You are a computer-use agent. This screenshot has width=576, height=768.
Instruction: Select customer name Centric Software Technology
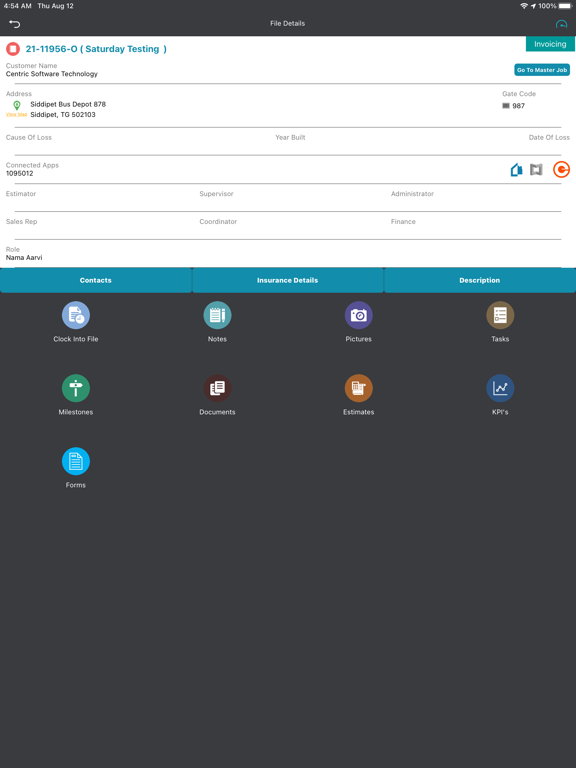tap(52, 74)
